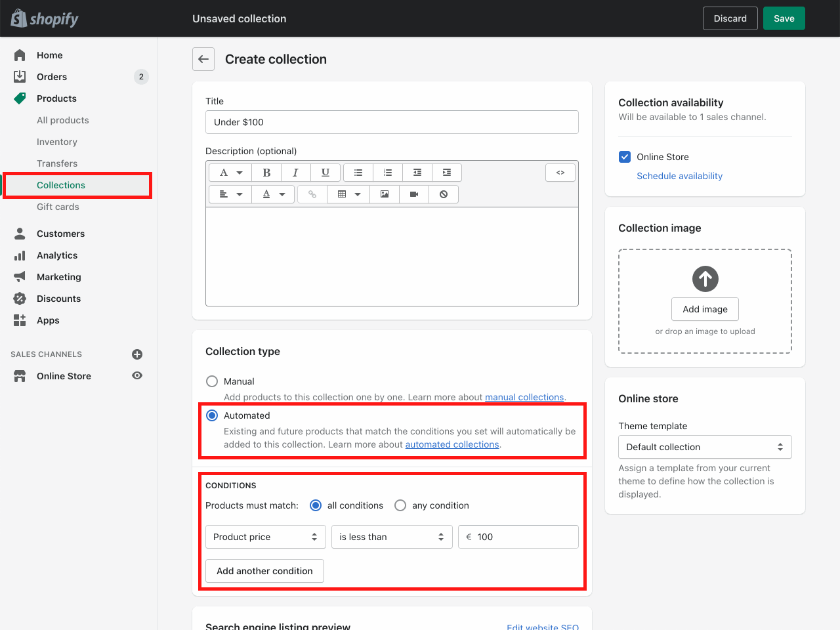Screen dimensions: 840x630
Task: Toggle underline in the description editor
Action: 325,172
